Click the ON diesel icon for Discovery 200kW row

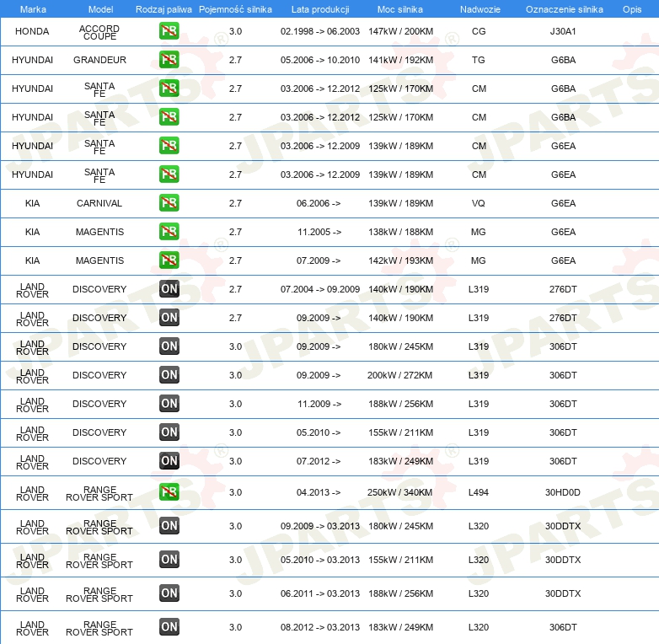(x=169, y=375)
